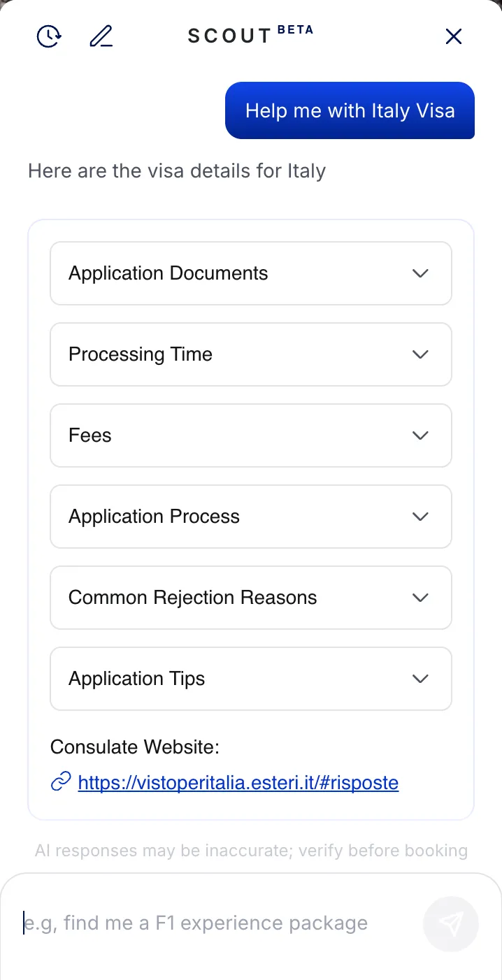Click the chevron on Common Rejection Reasons
This screenshot has height=980, width=502.
coord(420,598)
